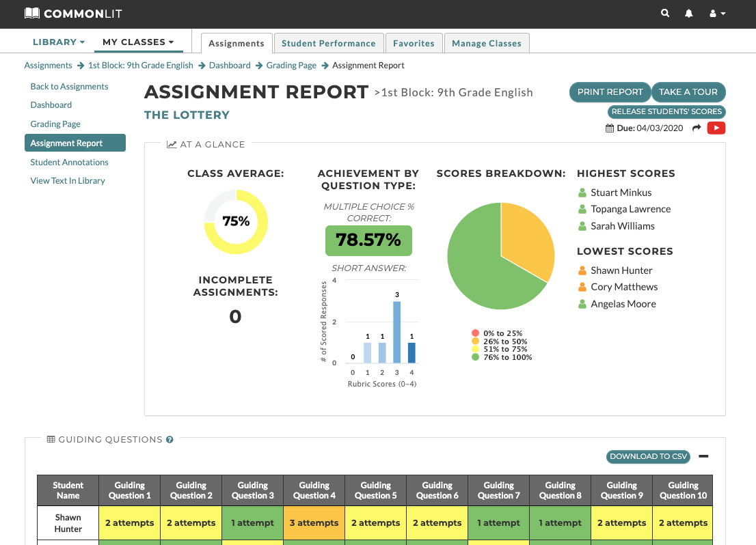Collapse the Guiding Questions section
Viewport: 756px width, 545px height.
[x=703, y=456]
